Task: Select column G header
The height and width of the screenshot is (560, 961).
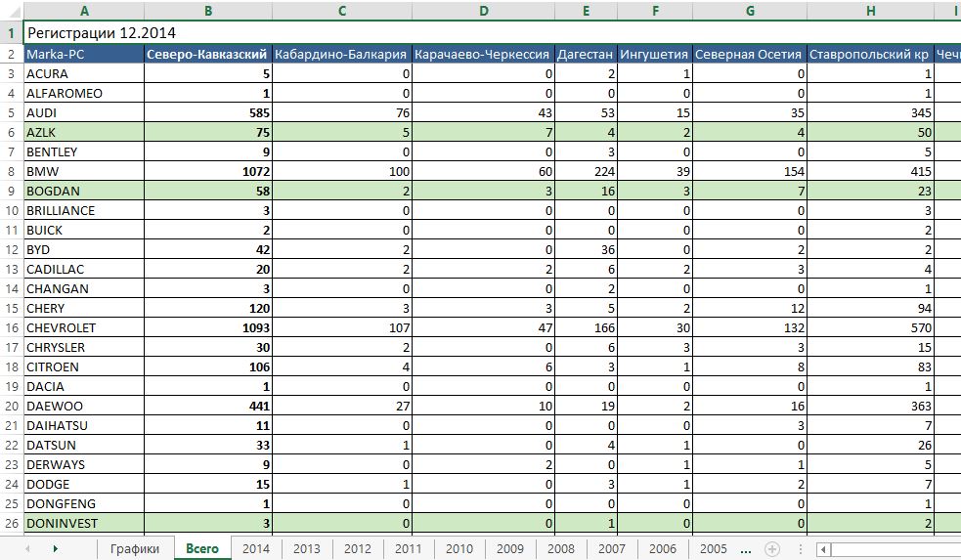Action: click(750, 11)
